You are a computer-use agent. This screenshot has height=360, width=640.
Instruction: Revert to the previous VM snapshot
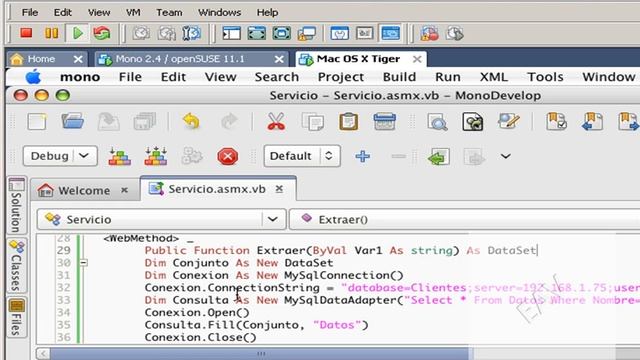166,33
